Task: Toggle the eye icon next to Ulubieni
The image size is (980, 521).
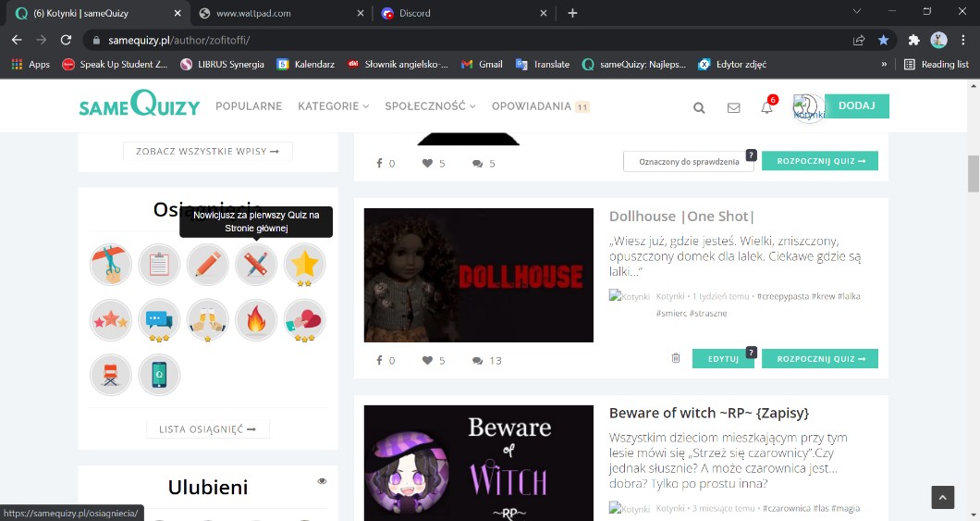Action: [322, 481]
